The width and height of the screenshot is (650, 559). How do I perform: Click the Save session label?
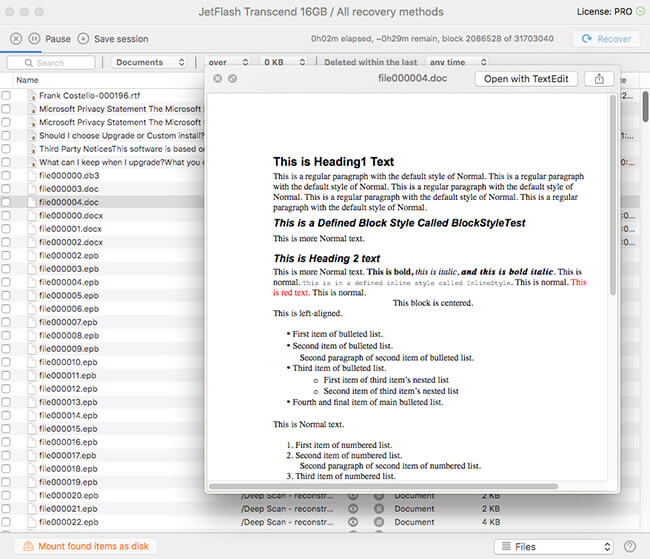(x=121, y=39)
